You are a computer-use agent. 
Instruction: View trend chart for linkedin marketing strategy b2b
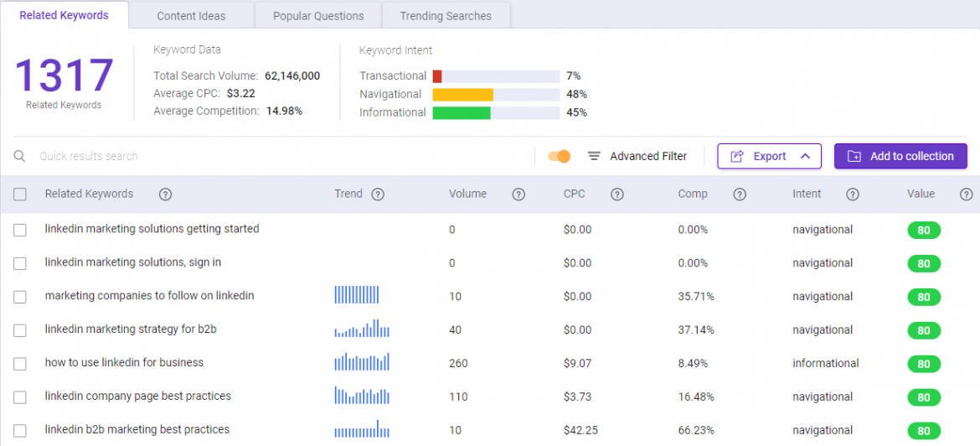362,329
